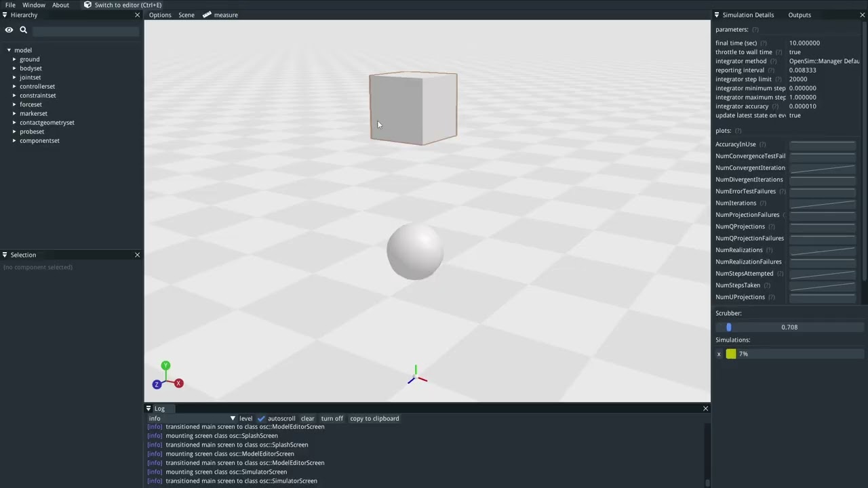The image size is (868, 488).
Task: Click the sphere in the 3D viewport
Action: pyautogui.click(x=415, y=251)
